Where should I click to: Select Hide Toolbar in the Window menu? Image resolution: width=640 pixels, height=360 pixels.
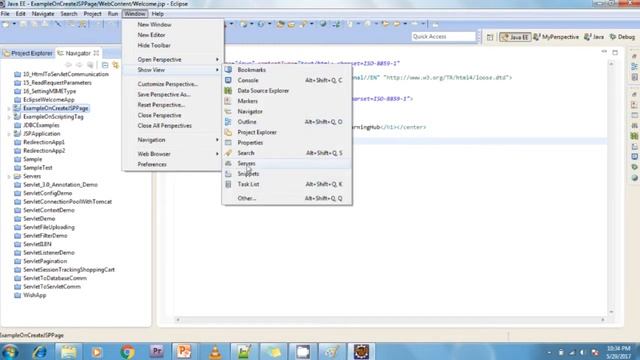[173, 45]
